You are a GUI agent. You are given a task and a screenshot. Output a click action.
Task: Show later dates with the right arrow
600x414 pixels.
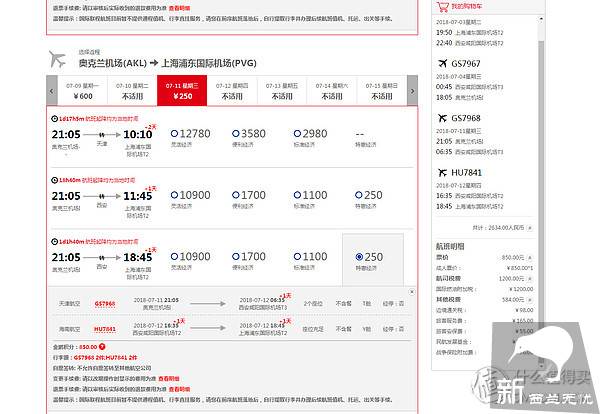click(412, 91)
